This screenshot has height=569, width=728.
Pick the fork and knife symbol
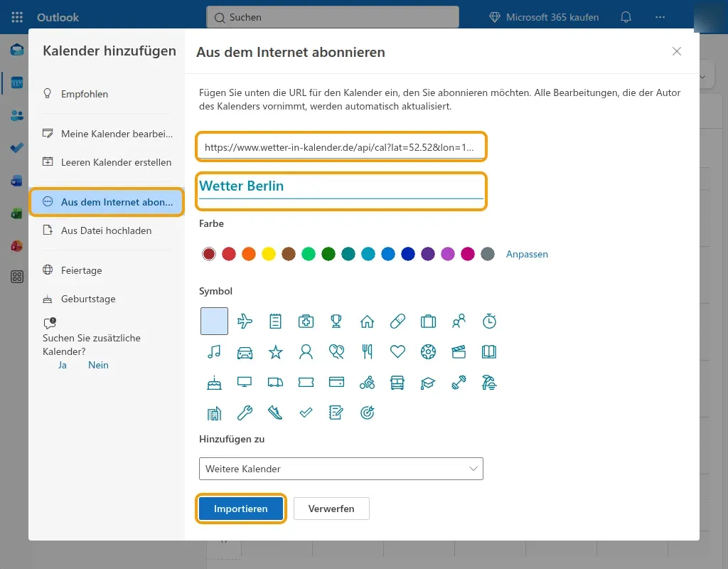coord(367,351)
